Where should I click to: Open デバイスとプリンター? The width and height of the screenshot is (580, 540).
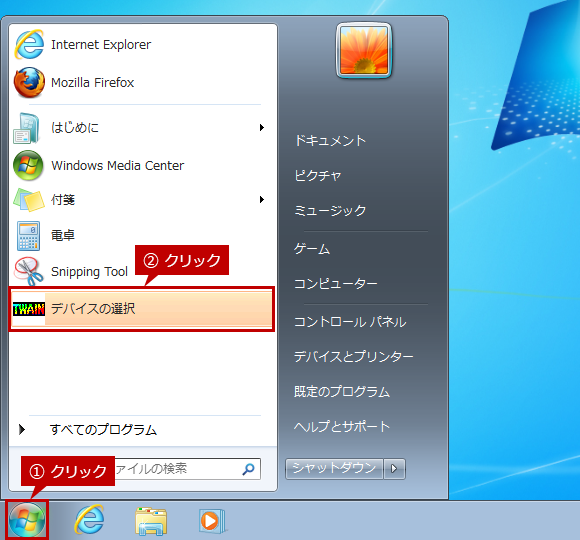(353, 357)
